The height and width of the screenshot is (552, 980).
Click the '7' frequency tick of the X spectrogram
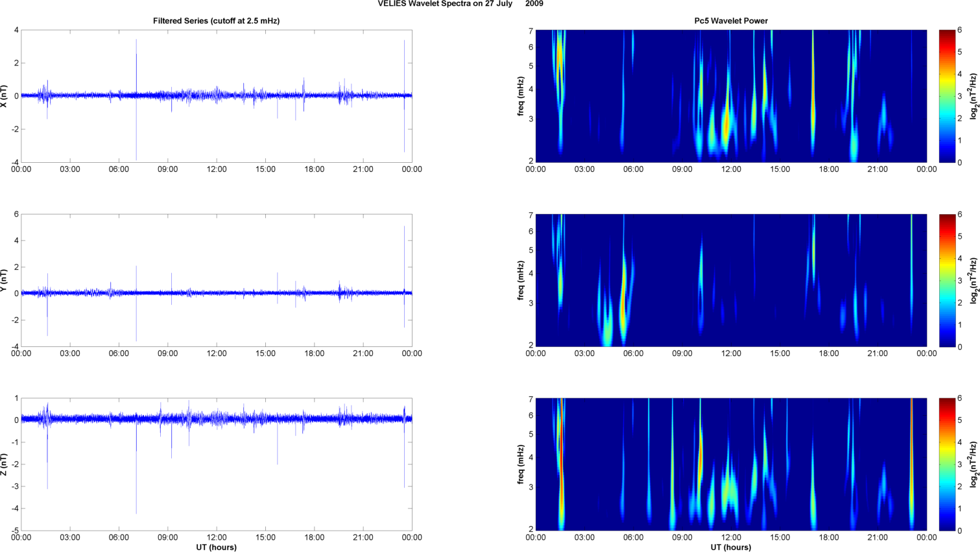tap(531, 31)
